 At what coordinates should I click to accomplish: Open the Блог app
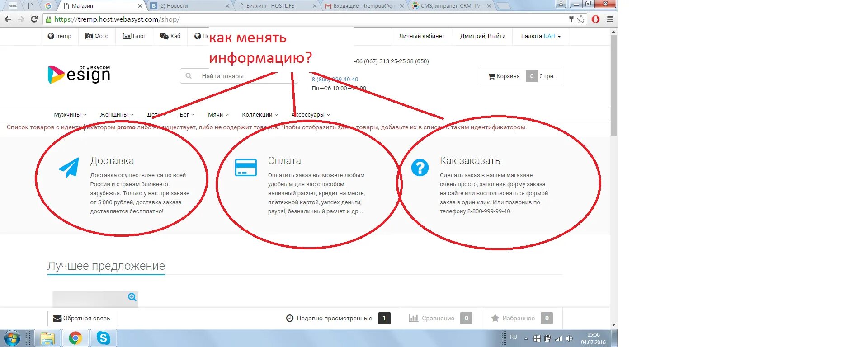click(x=134, y=36)
